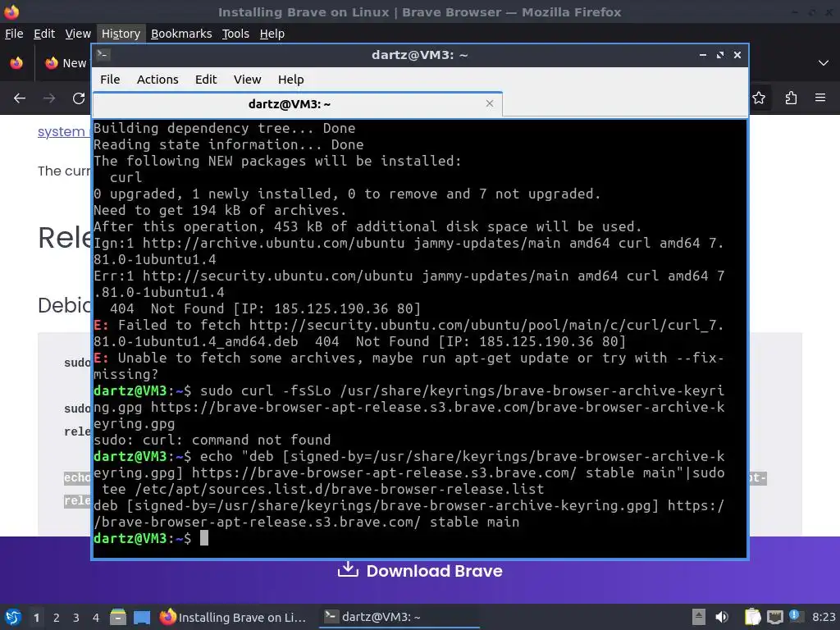Activate the dartz@VM3 terminal taskbar entry
840x630 pixels.
pyautogui.click(x=399, y=617)
